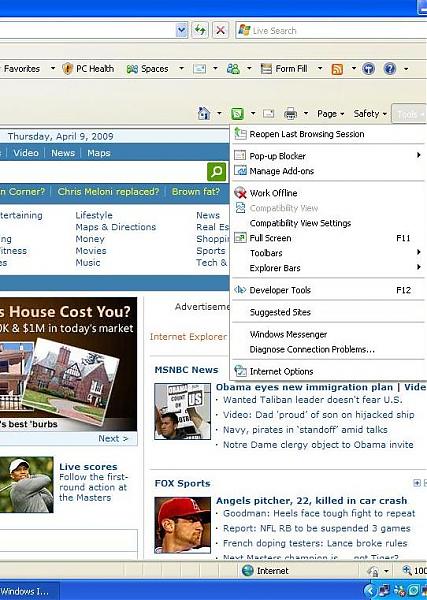Click the red Stop loading icon

pyautogui.click(x=220, y=30)
